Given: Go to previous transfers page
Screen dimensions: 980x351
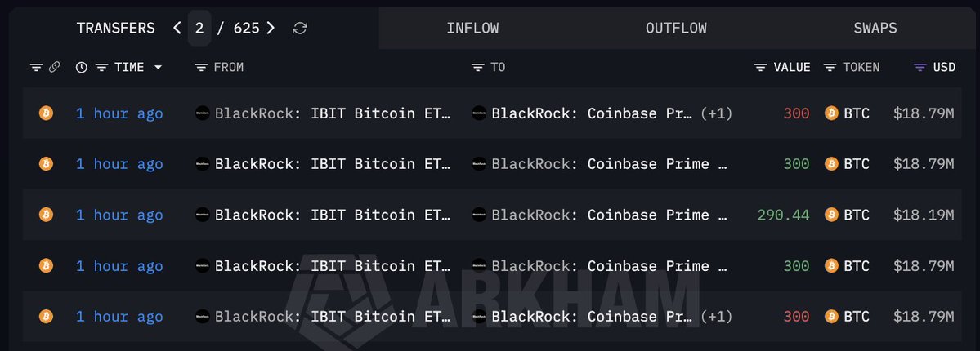Looking at the screenshot, I should (x=177, y=28).
